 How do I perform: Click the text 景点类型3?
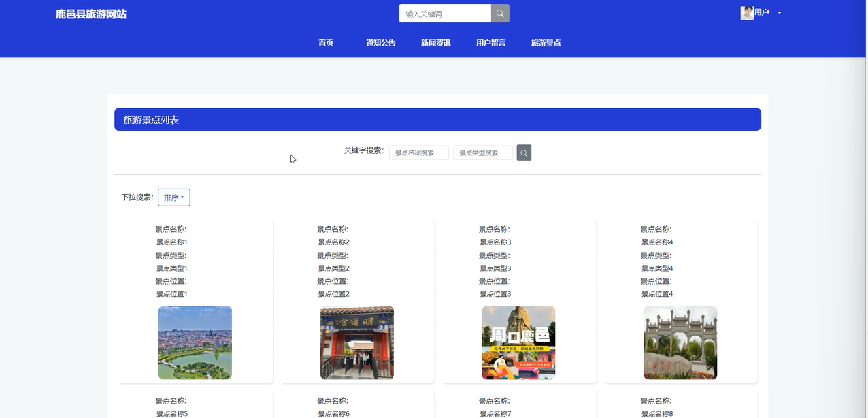[495, 268]
